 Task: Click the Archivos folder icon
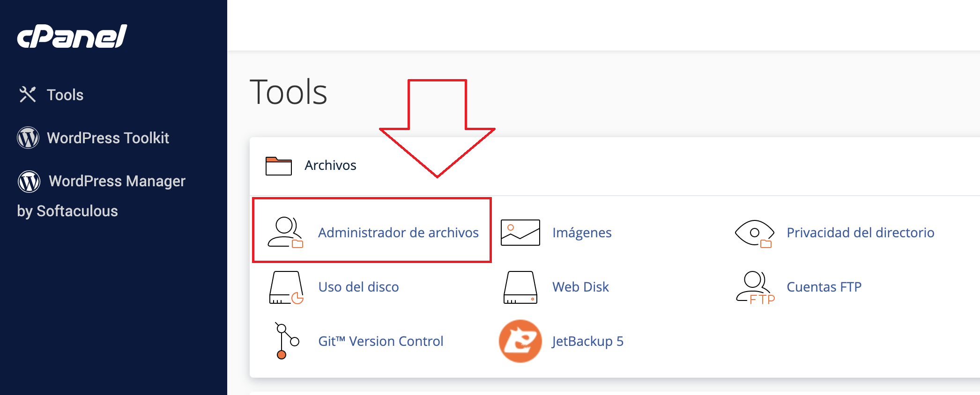[279, 166]
